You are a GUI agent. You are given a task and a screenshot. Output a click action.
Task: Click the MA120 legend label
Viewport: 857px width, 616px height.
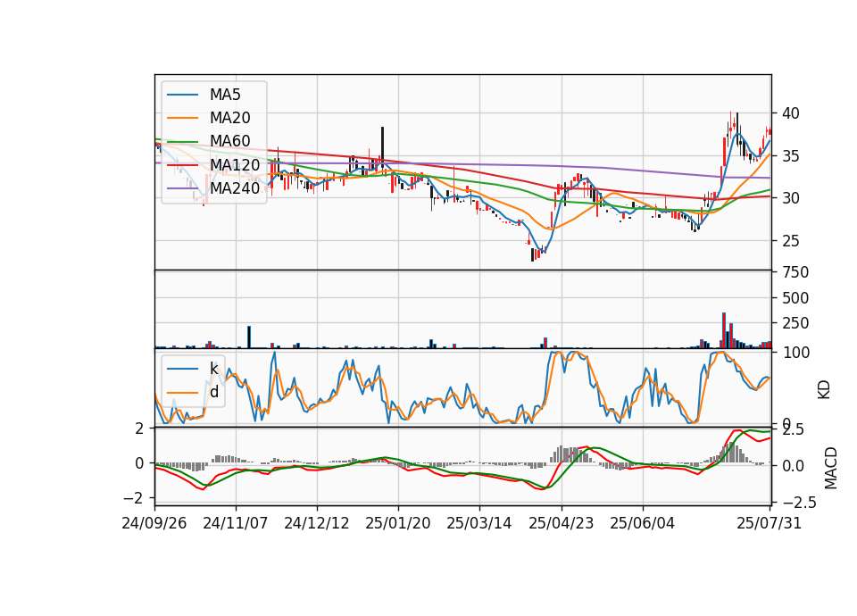coord(235,164)
